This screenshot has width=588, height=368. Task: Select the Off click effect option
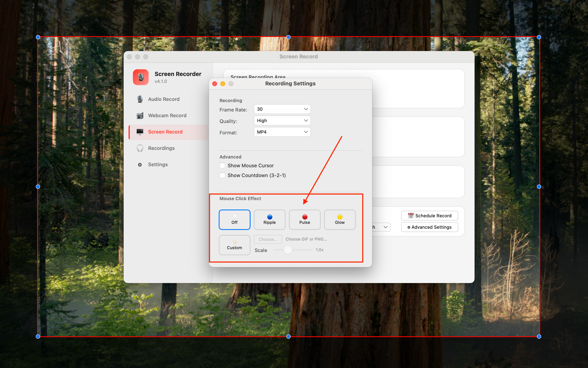(x=234, y=220)
